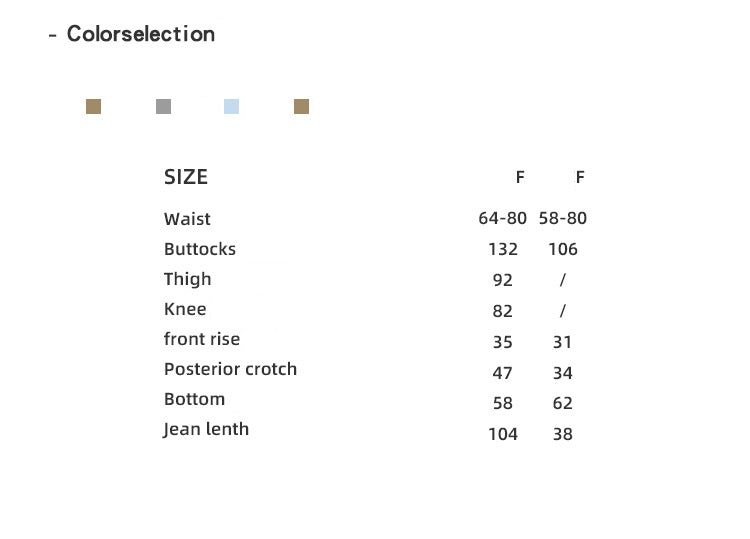This screenshot has height=539, width=750.
Task: Pick the gray color swatch
Action: pyautogui.click(x=164, y=106)
